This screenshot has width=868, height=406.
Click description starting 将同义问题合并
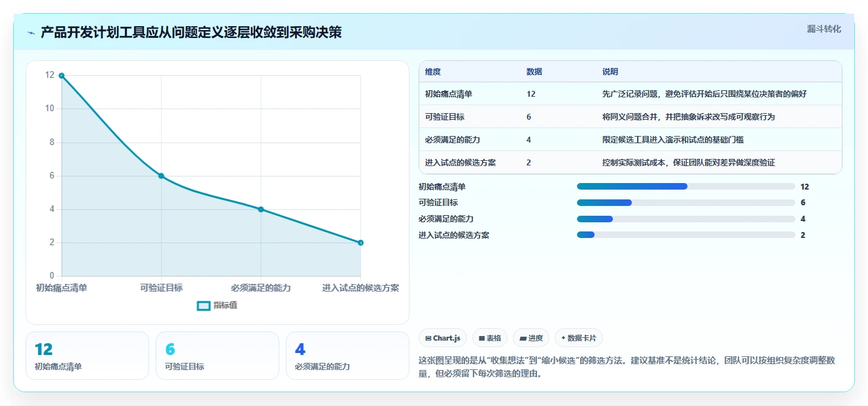pyautogui.click(x=689, y=117)
